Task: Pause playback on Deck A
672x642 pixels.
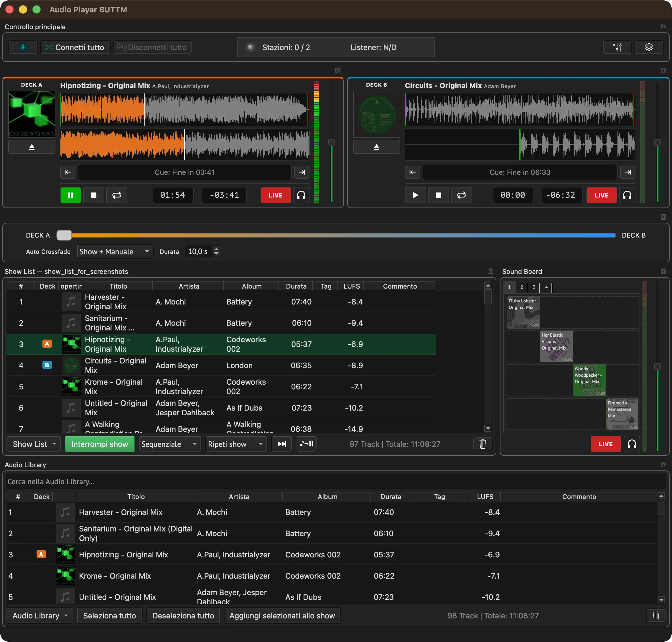Action: [x=71, y=195]
